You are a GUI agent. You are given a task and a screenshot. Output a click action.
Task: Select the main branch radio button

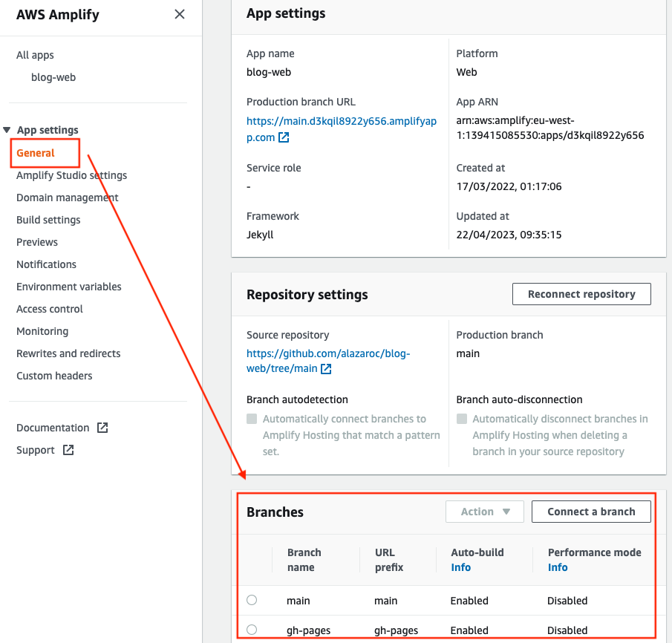[252, 600]
